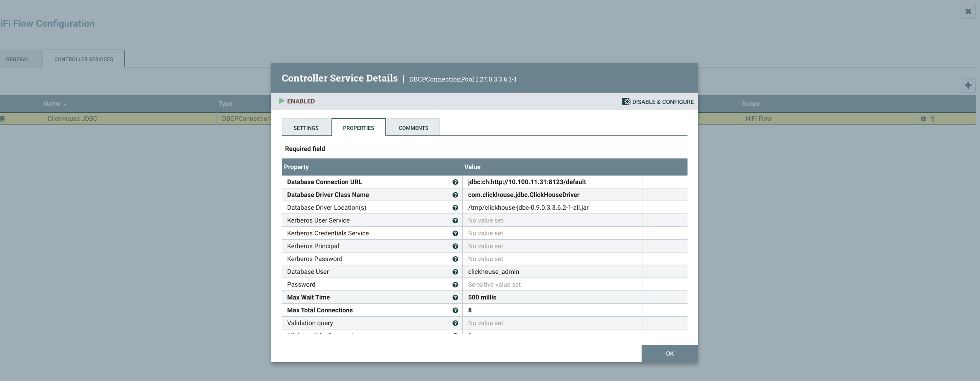The image size is (980, 381).
Task: Sort services by the Name column
Action: pos(52,103)
